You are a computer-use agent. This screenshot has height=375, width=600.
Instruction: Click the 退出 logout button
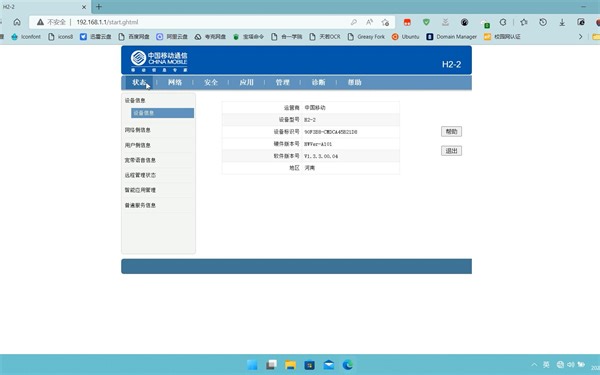click(x=451, y=151)
